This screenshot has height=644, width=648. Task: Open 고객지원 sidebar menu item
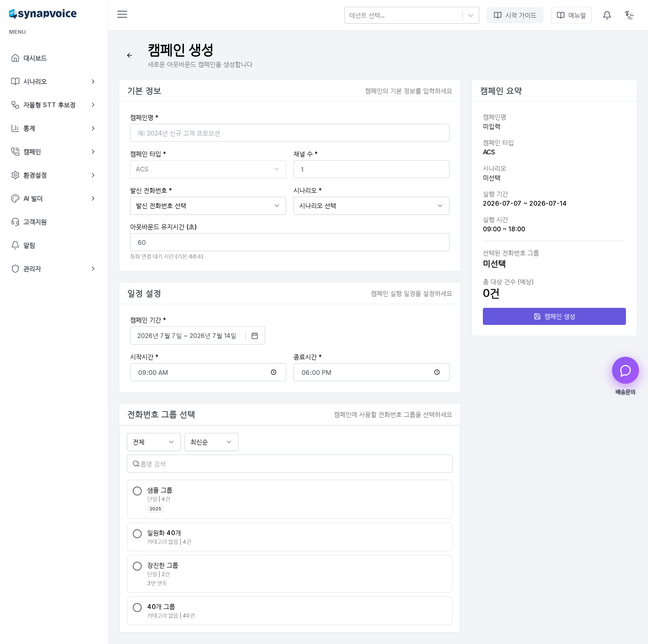click(x=54, y=222)
